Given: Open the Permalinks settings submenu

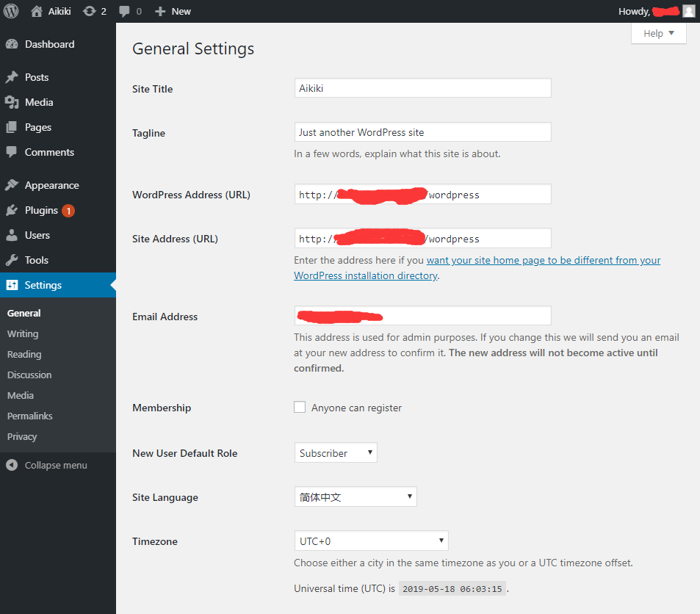Looking at the screenshot, I should coord(30,416).
